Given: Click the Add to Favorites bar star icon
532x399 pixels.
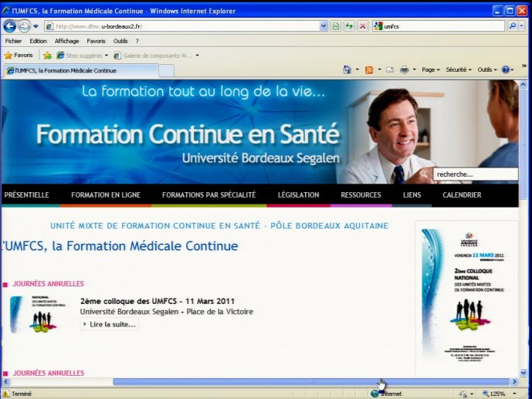Looking at the screenshot, I should point(48,56).
